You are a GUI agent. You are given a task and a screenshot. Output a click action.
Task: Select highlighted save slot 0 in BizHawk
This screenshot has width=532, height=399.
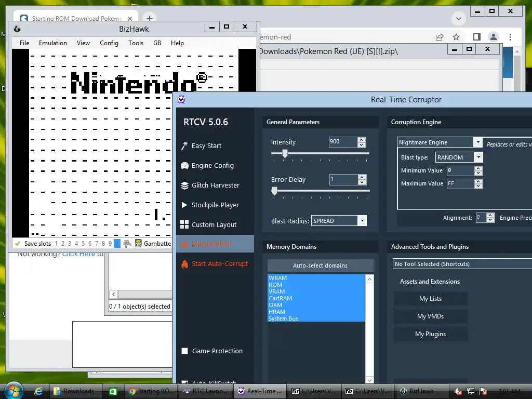click(x=117, y=243)
